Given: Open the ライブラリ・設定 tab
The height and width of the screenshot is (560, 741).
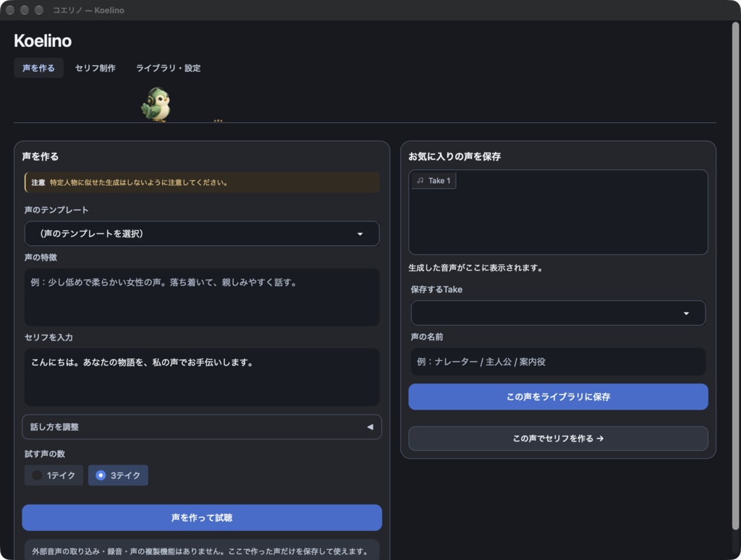Looking at the screenshot, I should coord(168,68).
